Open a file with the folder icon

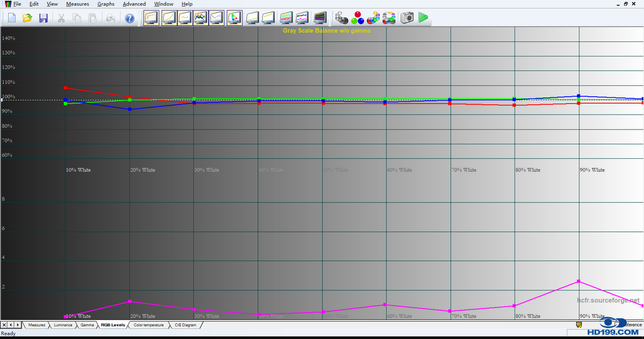28,18
